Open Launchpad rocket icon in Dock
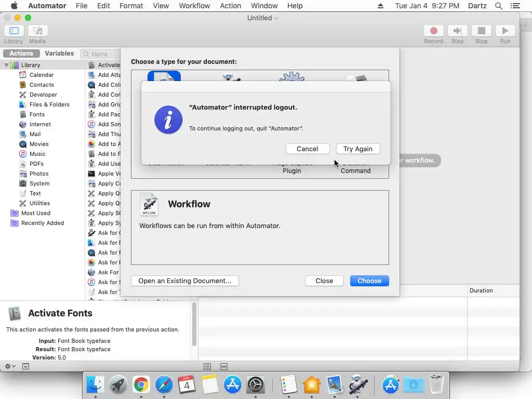This screenshot has height=399, width=532. 118,385
